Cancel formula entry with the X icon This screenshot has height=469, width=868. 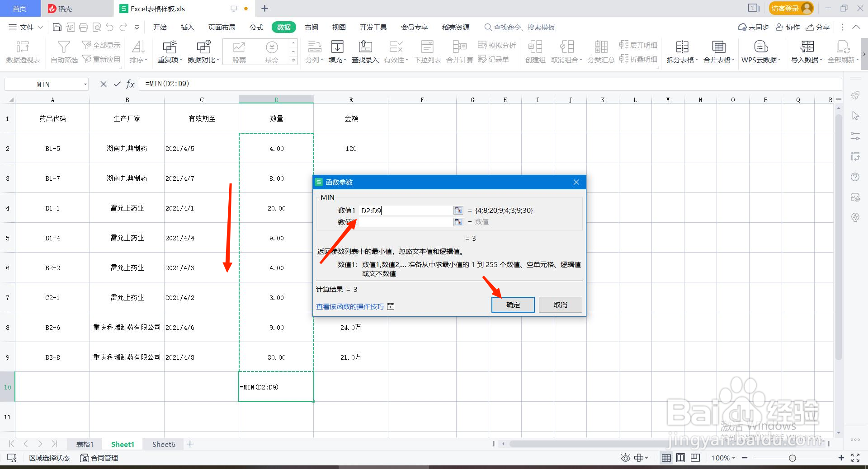[x=104, y=84]
